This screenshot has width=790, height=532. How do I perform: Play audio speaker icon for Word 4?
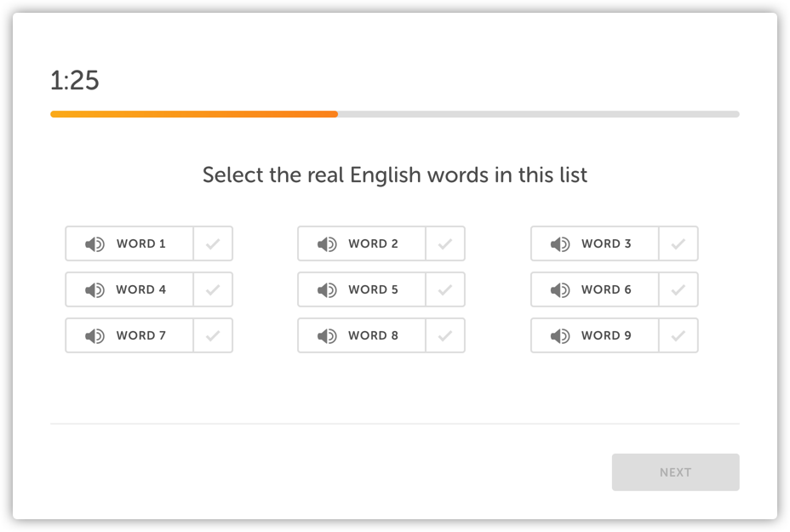click(x=94, y=290)
